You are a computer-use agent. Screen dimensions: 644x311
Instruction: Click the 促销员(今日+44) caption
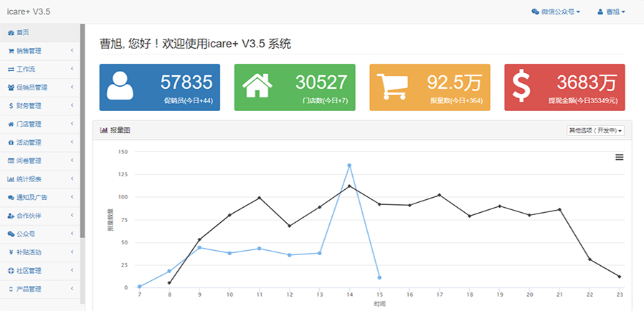[188, 101]
